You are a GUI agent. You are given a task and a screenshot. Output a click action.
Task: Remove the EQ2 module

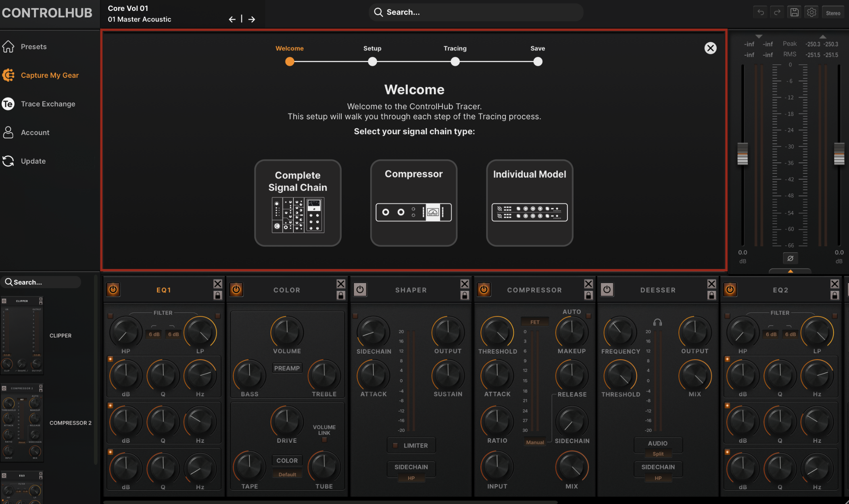[x=835, y=284]
